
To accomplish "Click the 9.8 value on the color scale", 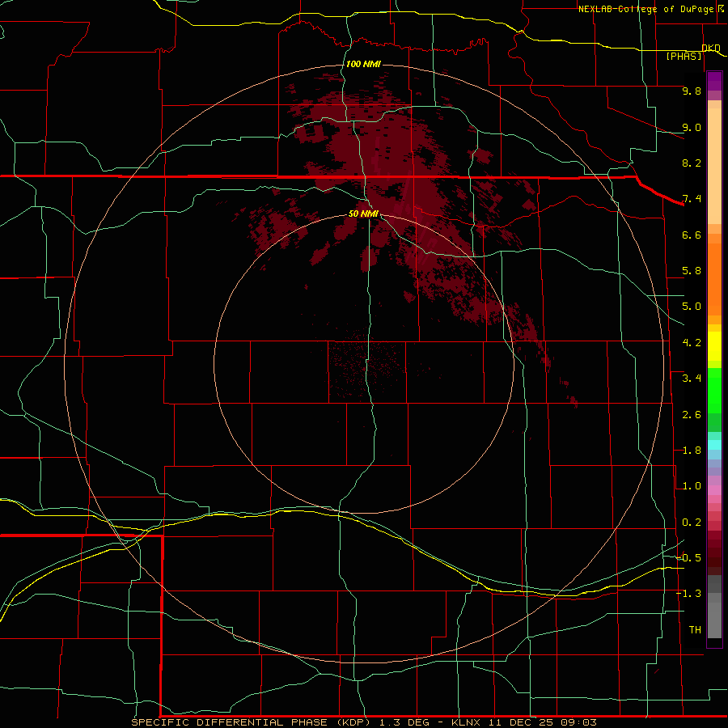I will (x=692, y=91).
